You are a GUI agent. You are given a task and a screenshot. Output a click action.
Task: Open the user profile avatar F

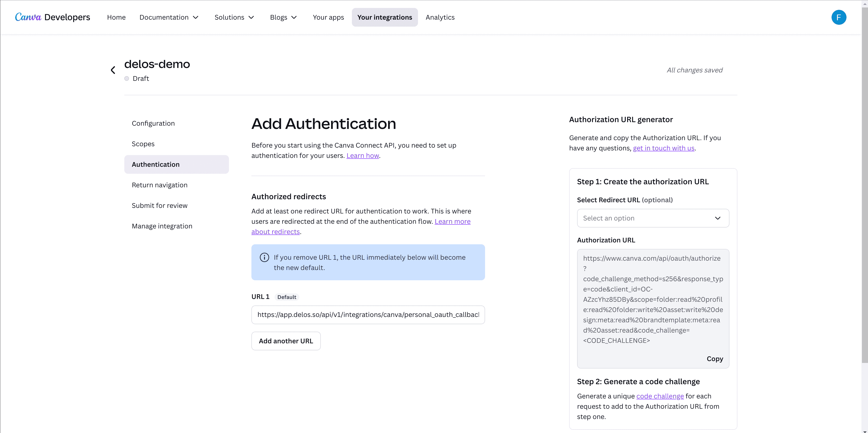point(839,17)
